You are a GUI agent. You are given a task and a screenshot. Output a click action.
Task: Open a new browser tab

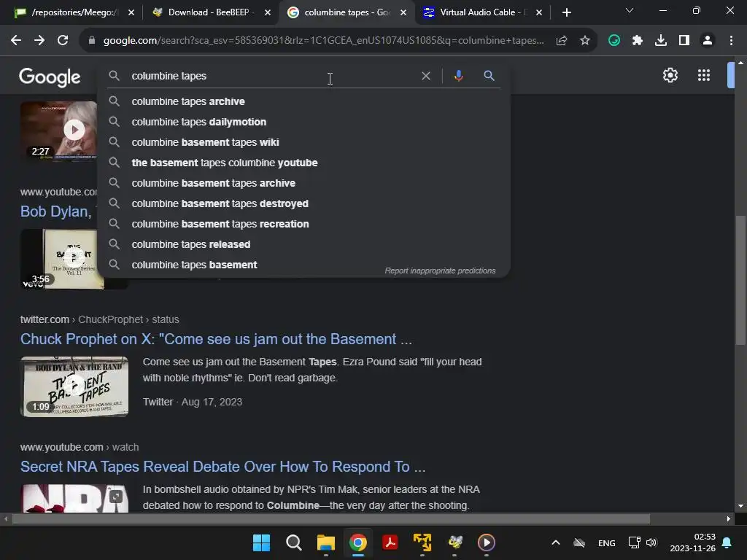pyautogui.click(x=566, y=12)
